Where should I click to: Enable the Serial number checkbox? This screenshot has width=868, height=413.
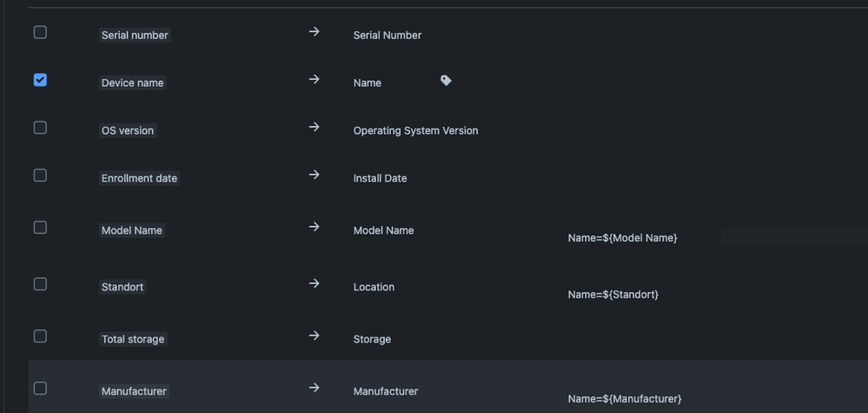coord(40,33)
